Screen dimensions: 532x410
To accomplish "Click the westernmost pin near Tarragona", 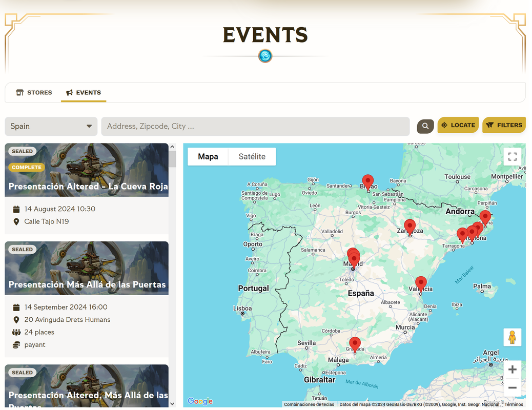I will (x=462, y=235).
